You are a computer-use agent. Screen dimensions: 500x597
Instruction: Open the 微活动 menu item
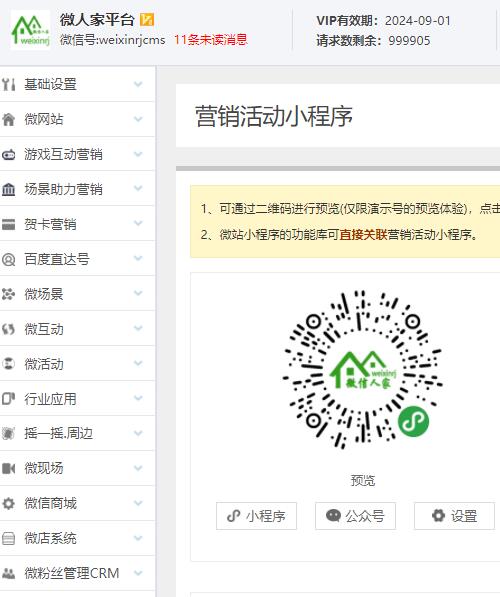point(77,364)
